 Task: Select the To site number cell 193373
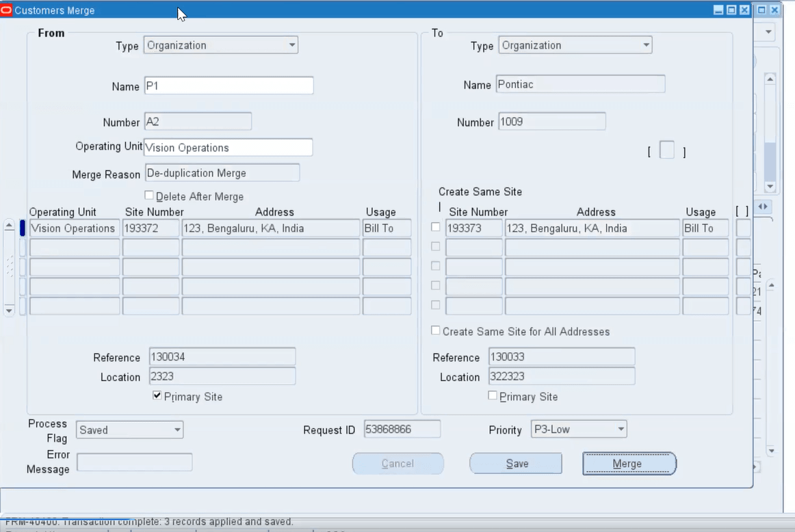click(x=474, y=228)
